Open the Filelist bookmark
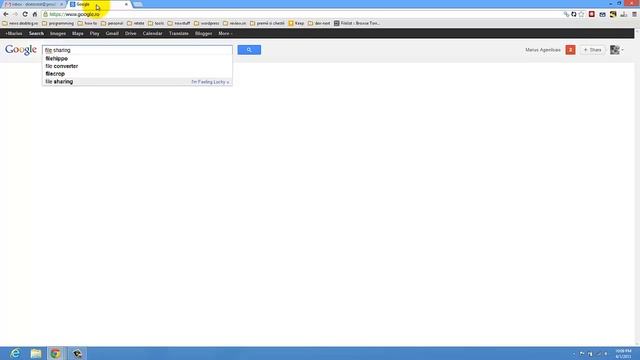This screenshot has height=360, width=640. pos(357,23)
